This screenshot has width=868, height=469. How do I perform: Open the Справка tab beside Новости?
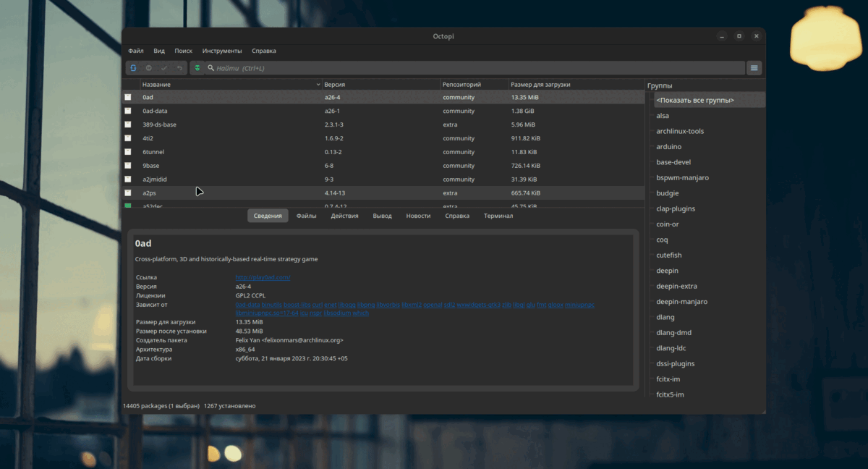pyautogui.click(x=457, y=216)
